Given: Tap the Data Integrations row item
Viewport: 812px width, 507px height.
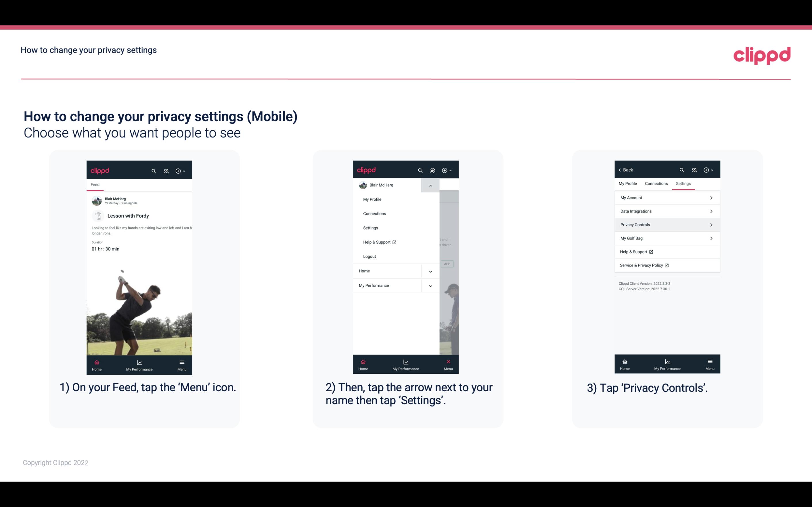Looking at the screenshot, I should (x=667, y=211).
